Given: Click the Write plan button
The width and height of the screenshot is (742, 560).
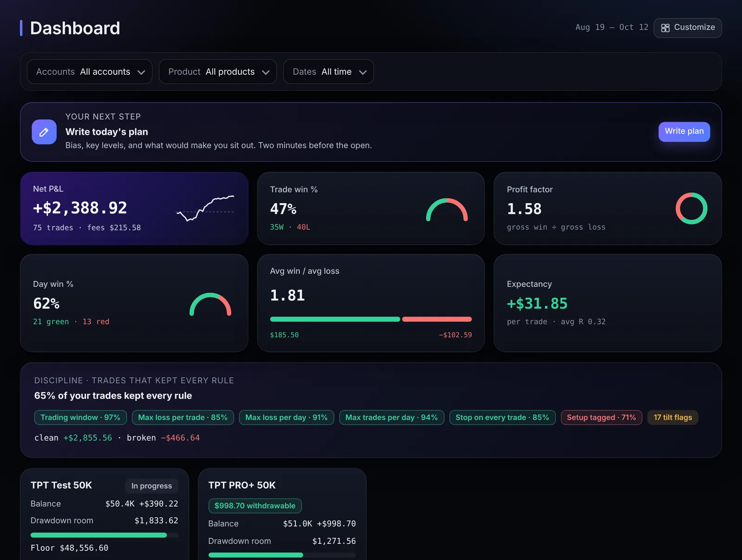Looking at the screenshot, I should 684,132.
